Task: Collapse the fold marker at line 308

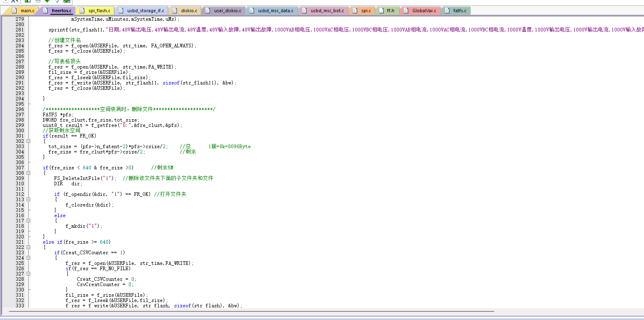Action: tap(29, 173)
